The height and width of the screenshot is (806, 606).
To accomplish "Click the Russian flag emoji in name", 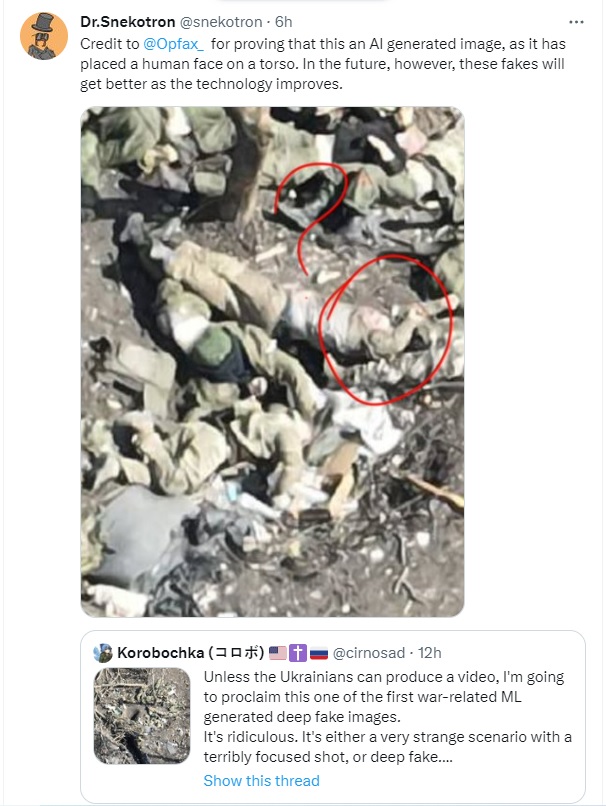I will click(319, 653).
